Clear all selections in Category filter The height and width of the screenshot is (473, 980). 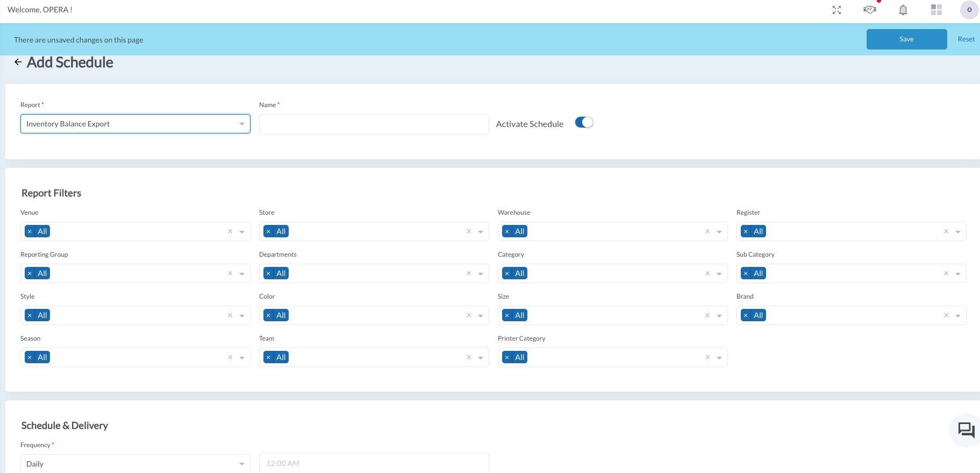point(707,273)
